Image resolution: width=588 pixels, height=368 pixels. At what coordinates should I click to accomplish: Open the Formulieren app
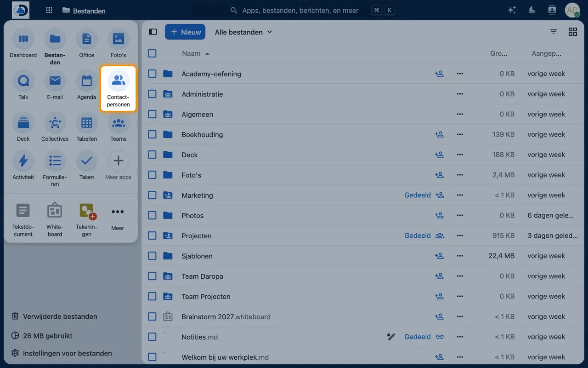pos(55,169)
